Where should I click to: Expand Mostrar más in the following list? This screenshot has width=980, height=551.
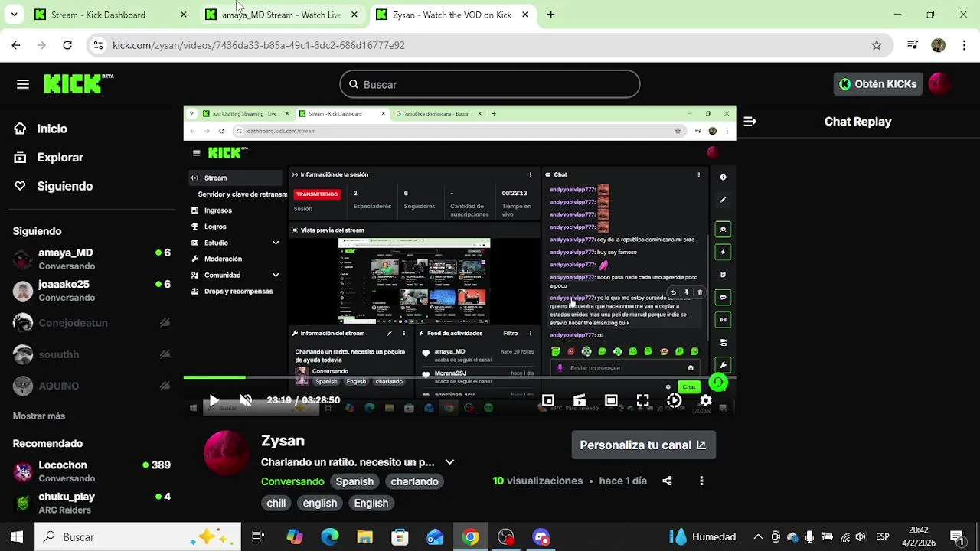[x=39, y=416]
